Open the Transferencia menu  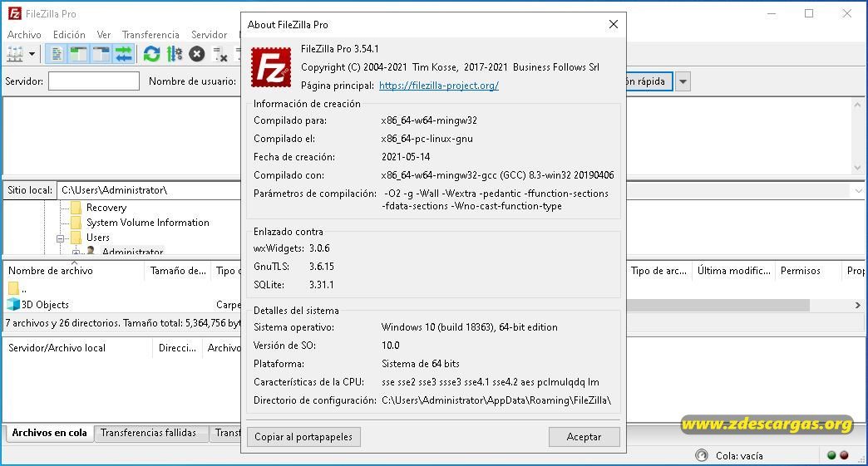pos(150,34)
